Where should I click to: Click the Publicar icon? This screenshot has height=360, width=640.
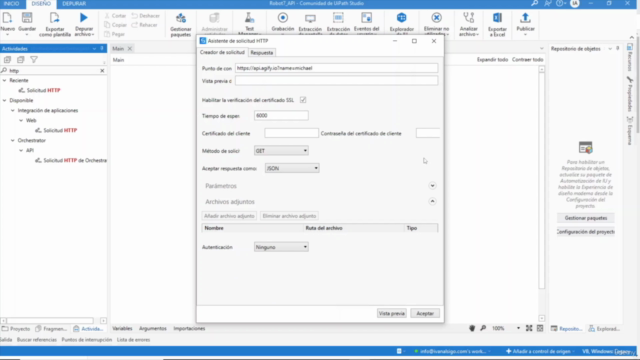pyautogui.click(x=525, y=18)
